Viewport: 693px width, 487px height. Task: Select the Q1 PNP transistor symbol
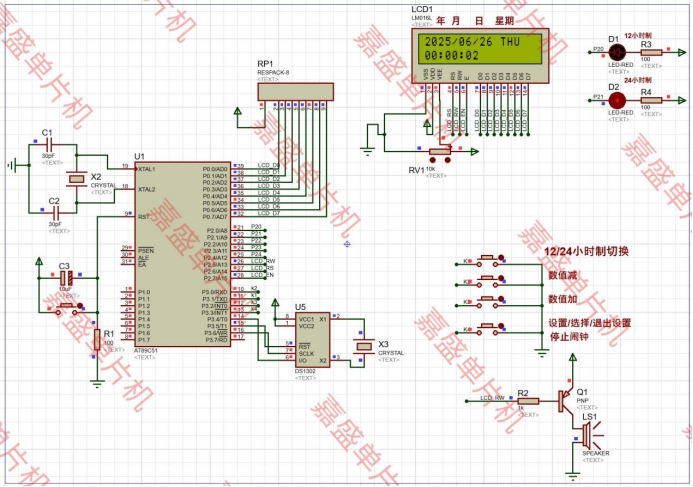565,401
